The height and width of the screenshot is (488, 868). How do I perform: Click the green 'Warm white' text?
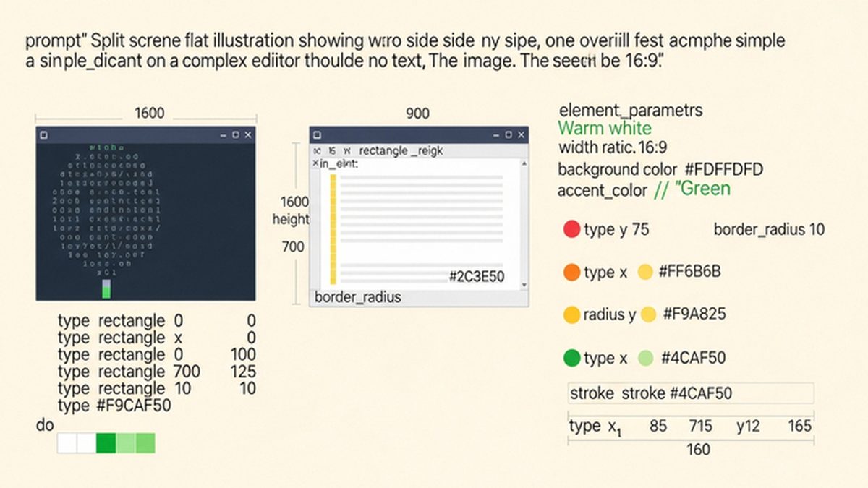pyautogui.click(x=605, y=129)
